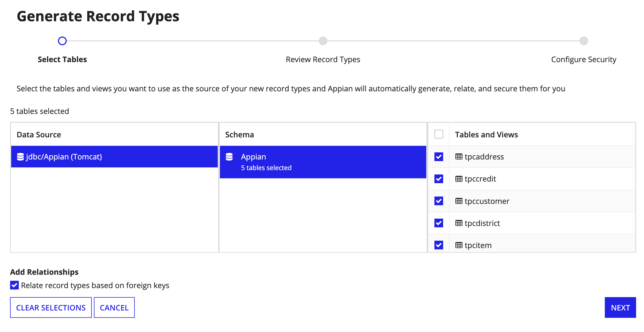This screenshot has width=644, height=332.
Task: Click the Configure Security label
Action: point(584,59)
